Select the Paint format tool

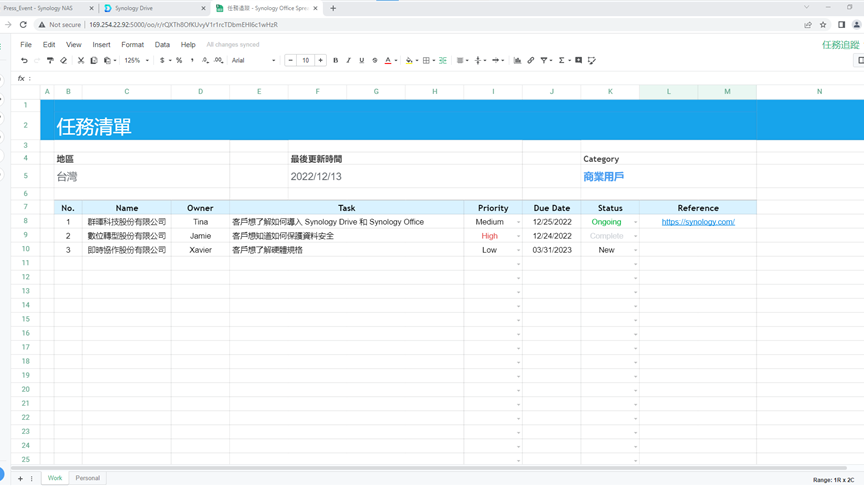click(x=50, y=61)
